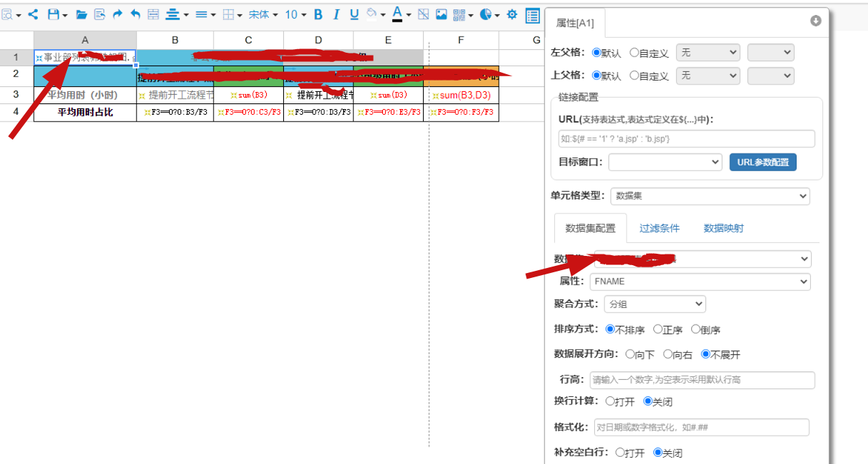Open the 宋体 font family dropdown
The width and height of the screenshot is (868, 464).
click(264, 14)
